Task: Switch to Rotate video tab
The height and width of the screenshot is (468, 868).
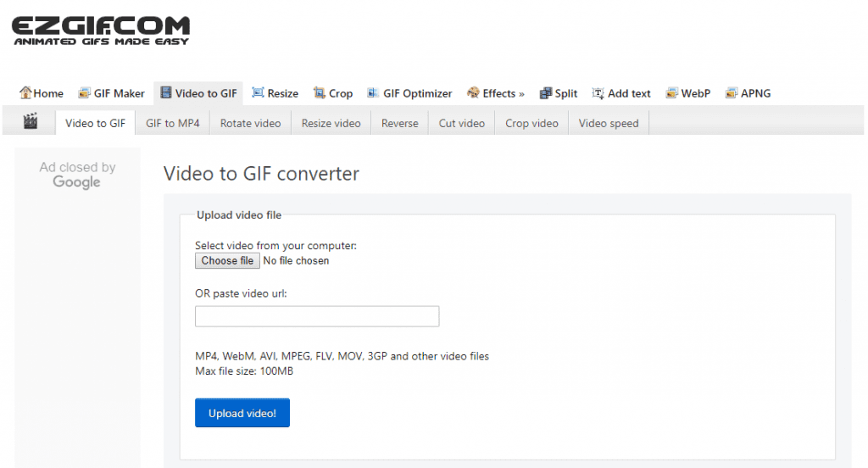Action: [250, 123]
